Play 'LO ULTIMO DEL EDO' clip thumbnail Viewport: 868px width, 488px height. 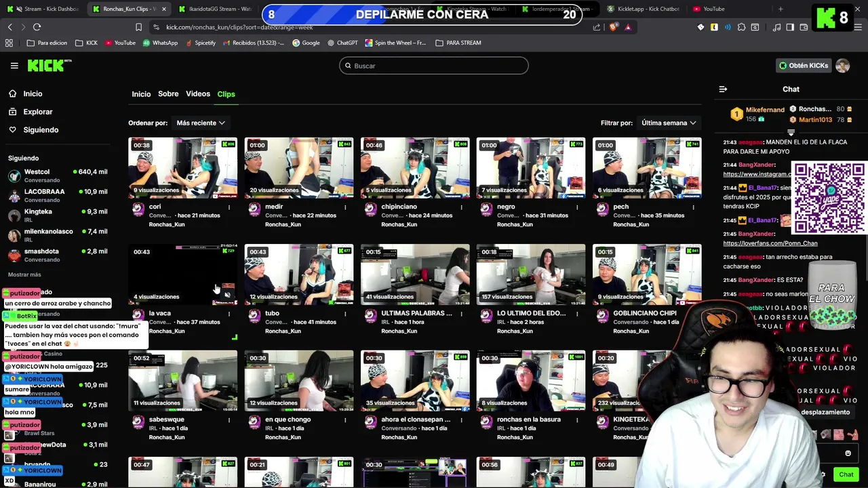(531, 274)
